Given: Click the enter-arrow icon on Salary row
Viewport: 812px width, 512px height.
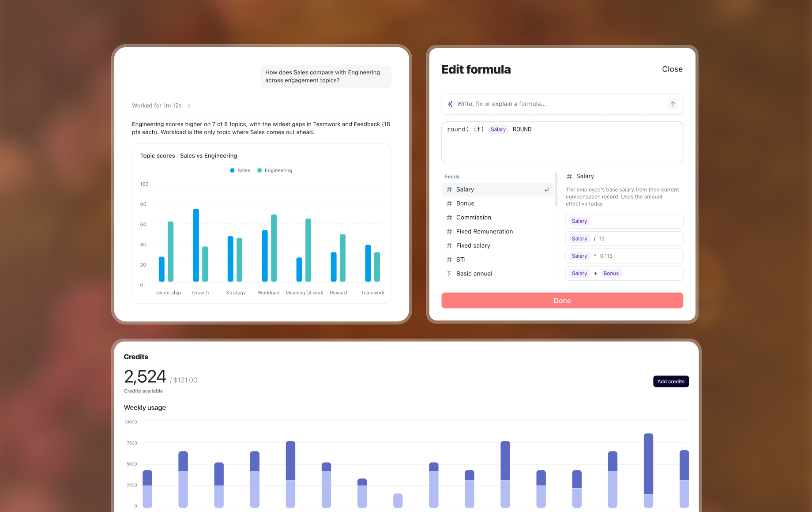Looking at the screenshot, I should coord(547,190).
